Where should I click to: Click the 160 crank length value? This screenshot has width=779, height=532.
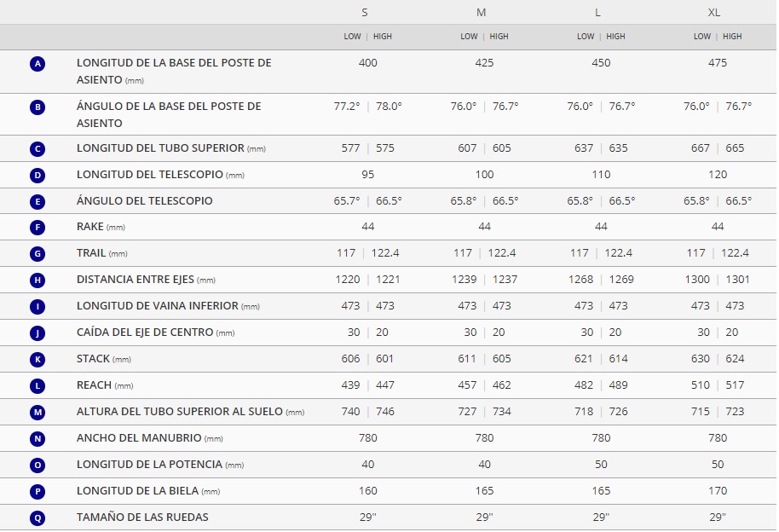coord(368,490)
